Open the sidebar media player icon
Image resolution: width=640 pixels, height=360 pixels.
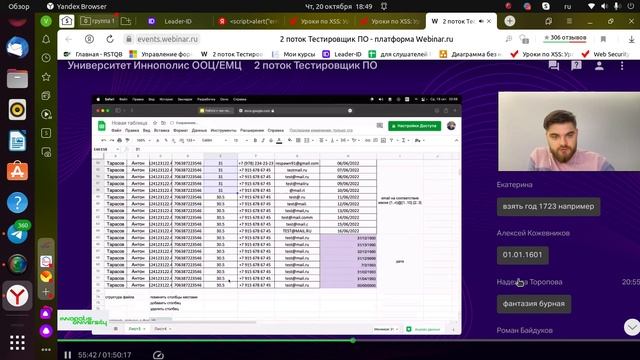pyautogui.click(x=46, y=114)
